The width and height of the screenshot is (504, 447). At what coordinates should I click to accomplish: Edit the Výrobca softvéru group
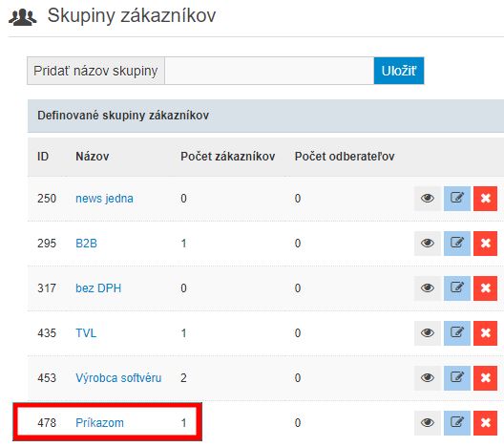(456, 378)
